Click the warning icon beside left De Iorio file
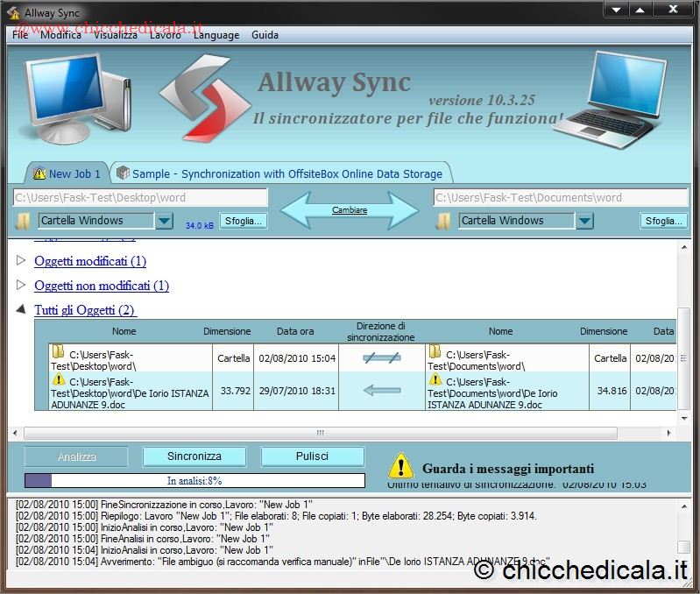Viewport: 700px width, 594px height. tap(58, 380)
